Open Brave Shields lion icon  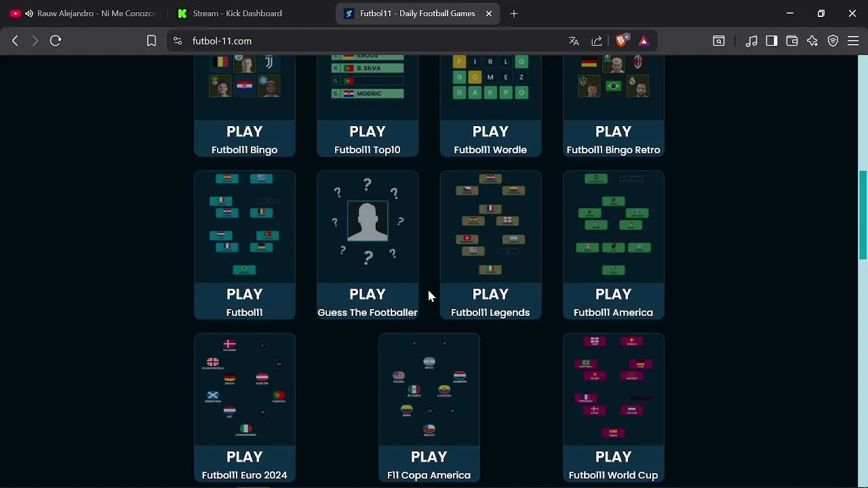tap(621, 41)
